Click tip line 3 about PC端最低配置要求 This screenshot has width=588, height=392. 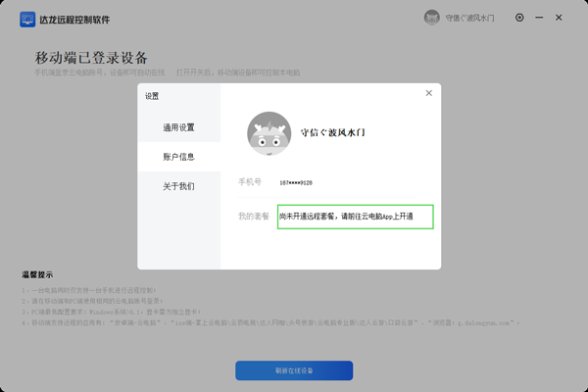coord(112,312)
